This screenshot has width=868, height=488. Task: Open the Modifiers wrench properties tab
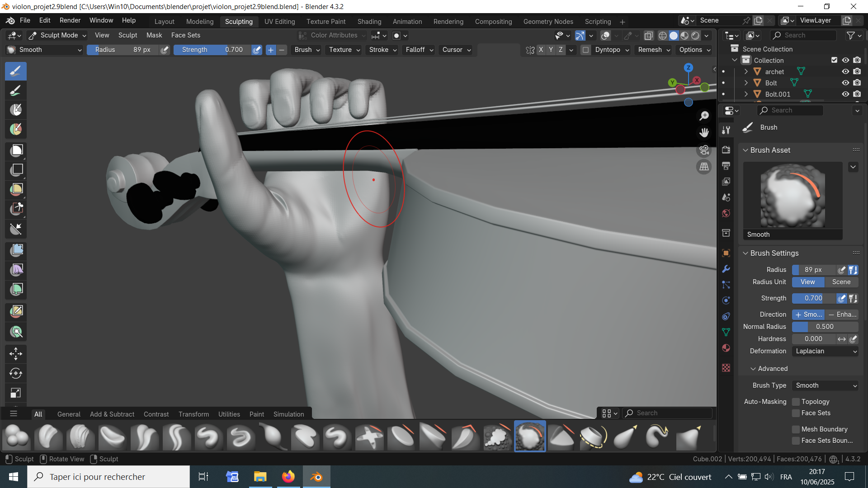pyautogui.click(x=726, y=269)
